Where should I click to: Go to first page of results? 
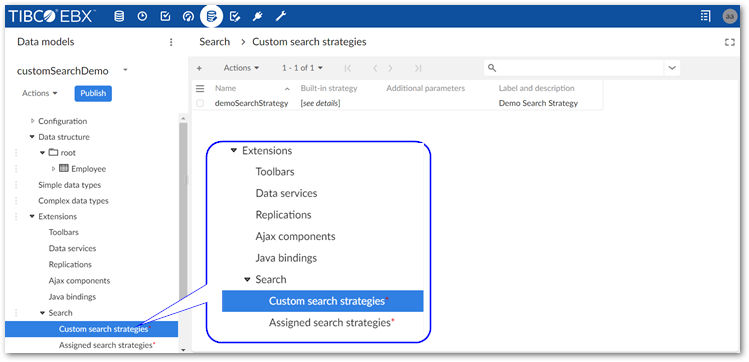[348, 68]
